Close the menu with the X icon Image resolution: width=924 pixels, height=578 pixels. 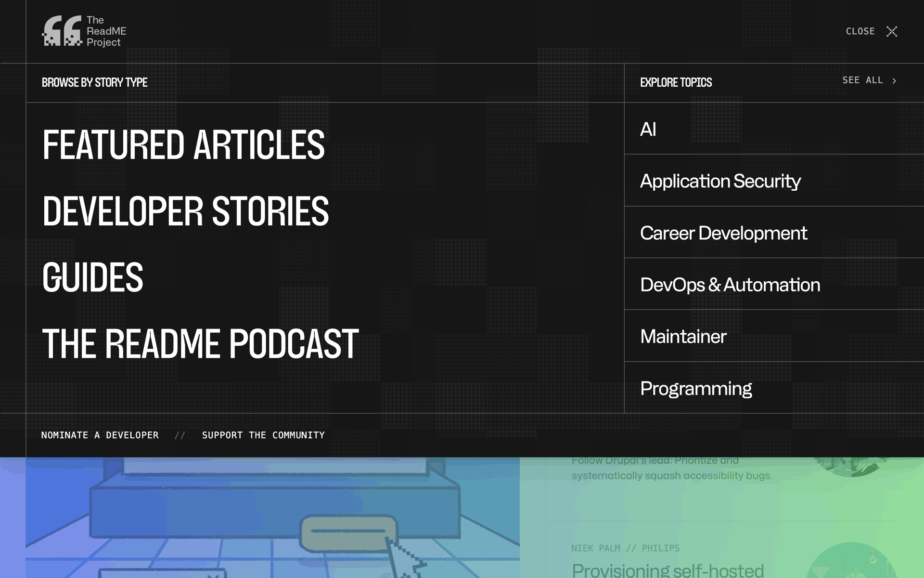point(892,31)
